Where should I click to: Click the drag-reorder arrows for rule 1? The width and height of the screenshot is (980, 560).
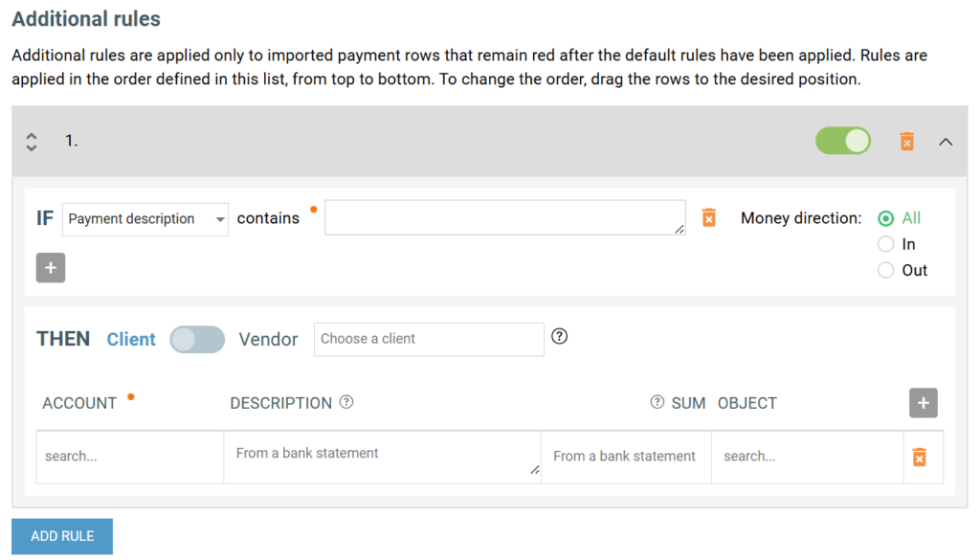point(32,142)
